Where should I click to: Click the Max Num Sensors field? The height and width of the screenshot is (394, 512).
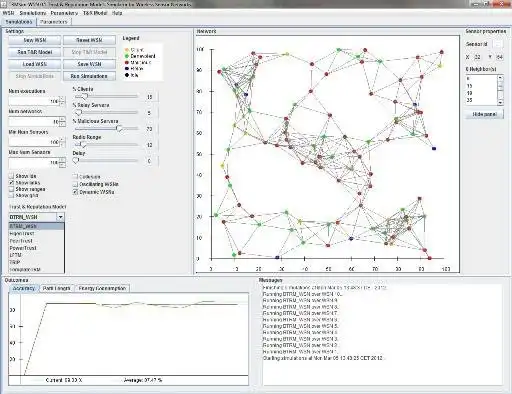click(34, 163)
